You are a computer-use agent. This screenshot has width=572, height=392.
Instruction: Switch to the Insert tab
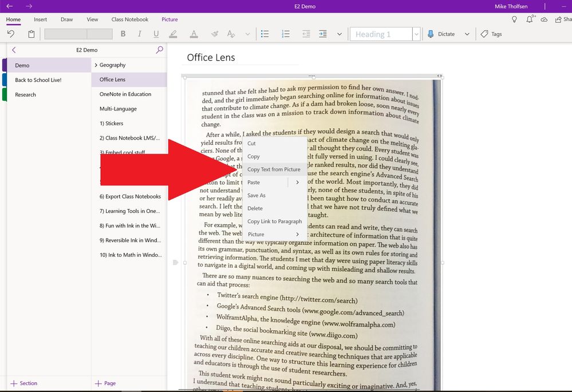(40, 19)
